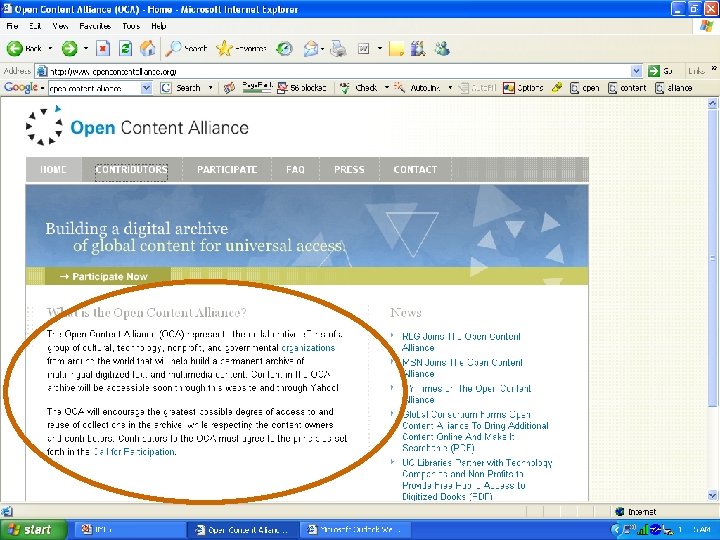This screenshot has width=720, height=540.
Task: Open the File menu
Action: [x=12, y=26]
